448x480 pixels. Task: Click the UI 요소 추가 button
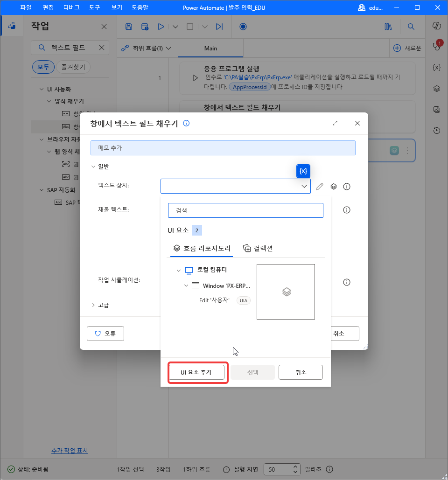pyautogui.click(x=196, y=372)
